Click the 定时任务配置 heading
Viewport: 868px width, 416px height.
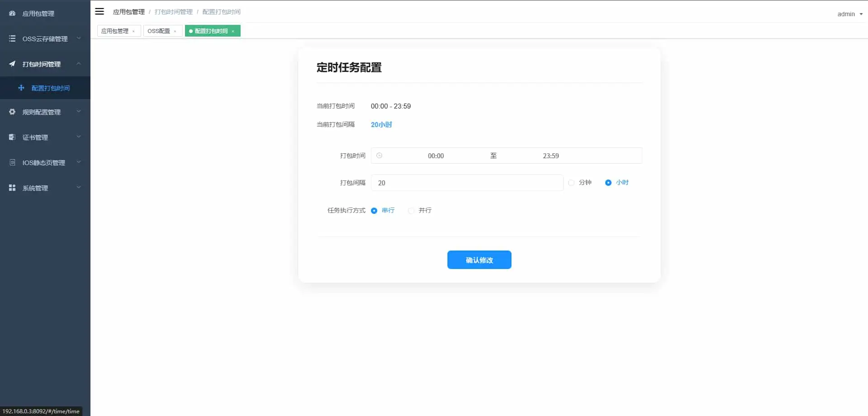click(349, 67)
